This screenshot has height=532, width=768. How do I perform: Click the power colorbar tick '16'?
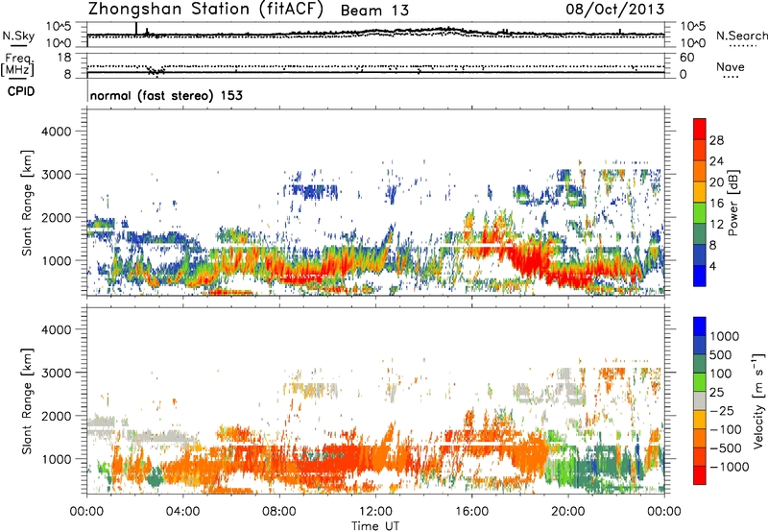click(x=716, y=204)
